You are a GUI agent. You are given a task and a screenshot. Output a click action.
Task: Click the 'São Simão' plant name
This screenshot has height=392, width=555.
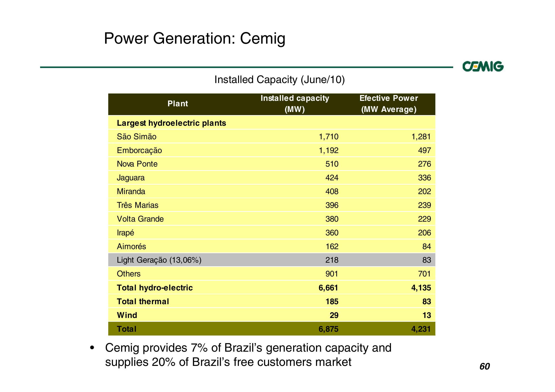click(136, 137)
